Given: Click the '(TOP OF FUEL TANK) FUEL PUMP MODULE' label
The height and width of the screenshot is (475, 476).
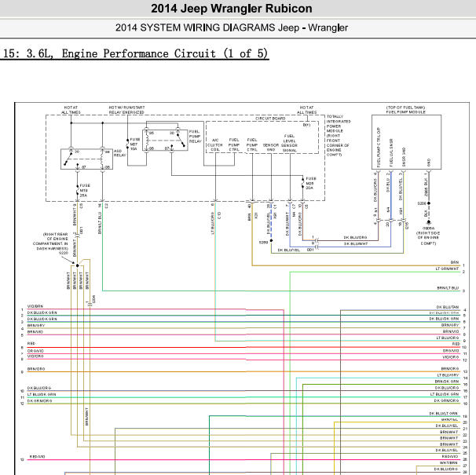Looking at the screenshot, I should coord(405,110).
